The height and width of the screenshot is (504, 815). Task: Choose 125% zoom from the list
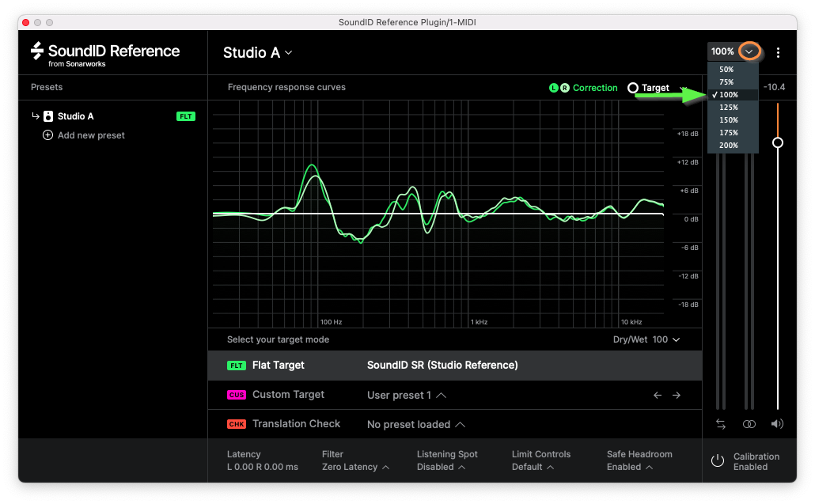pos(733,107)
